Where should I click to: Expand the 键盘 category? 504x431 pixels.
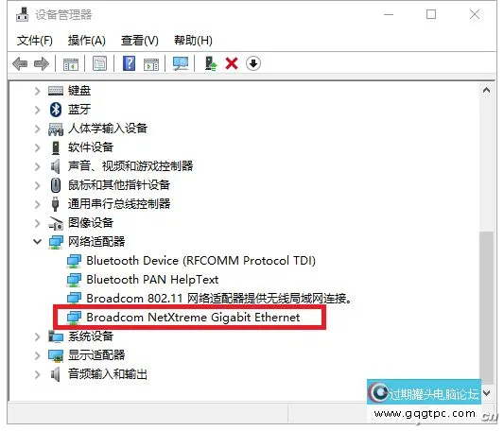pyautogui.click(x=37, y=91)
